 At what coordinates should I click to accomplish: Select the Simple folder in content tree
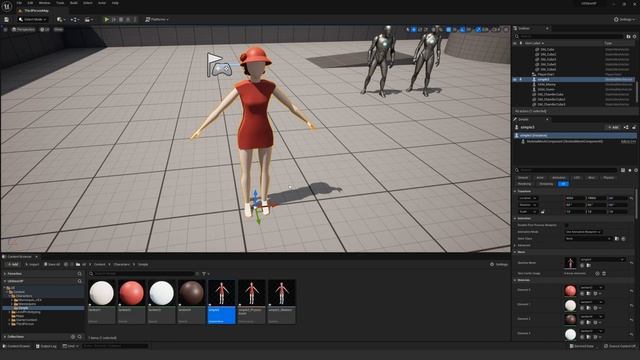point(23,308)
